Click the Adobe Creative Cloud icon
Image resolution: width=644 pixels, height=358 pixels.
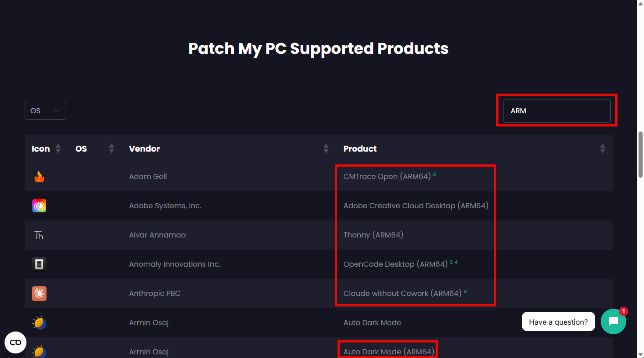pyautogui.click(x=39, y=206)
